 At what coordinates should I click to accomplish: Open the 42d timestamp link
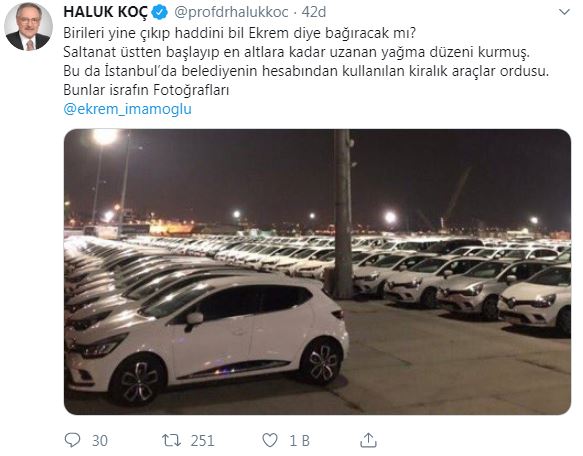(314, 12)
